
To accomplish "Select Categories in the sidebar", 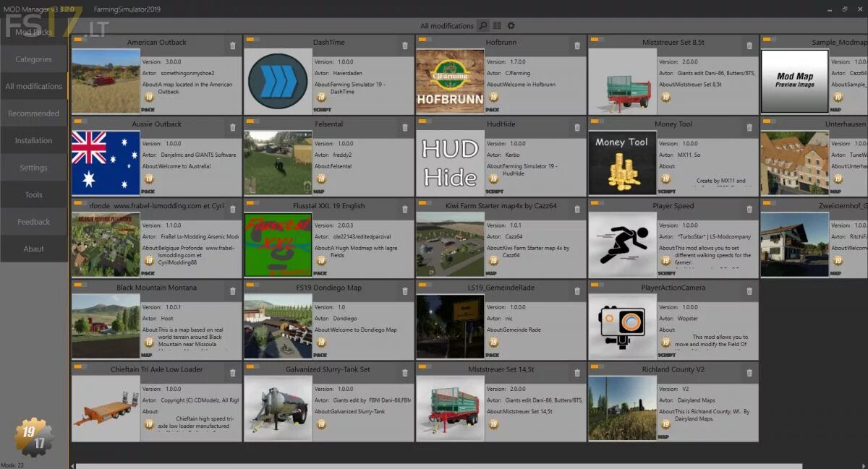I will 33,59.
